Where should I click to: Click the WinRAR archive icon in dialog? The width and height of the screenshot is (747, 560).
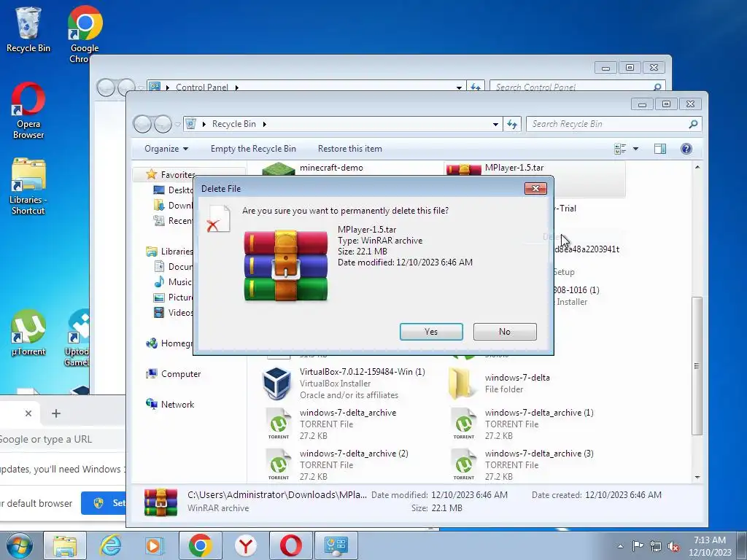(285, 265)
